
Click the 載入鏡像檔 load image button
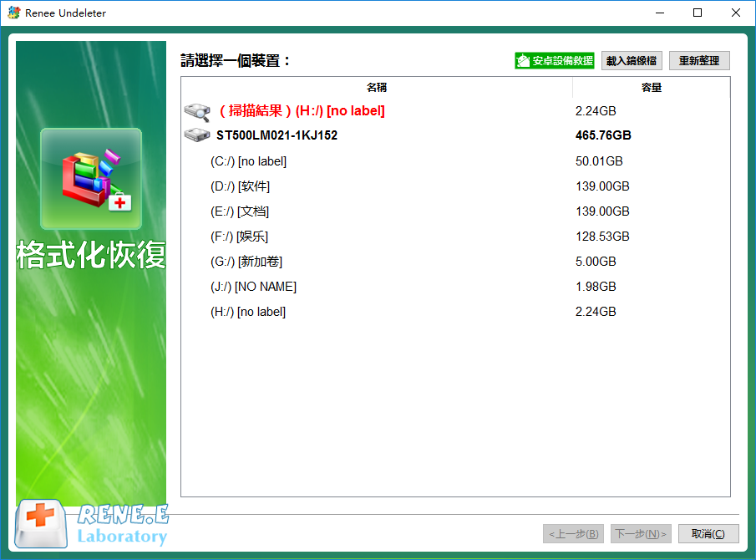point(632,61)
